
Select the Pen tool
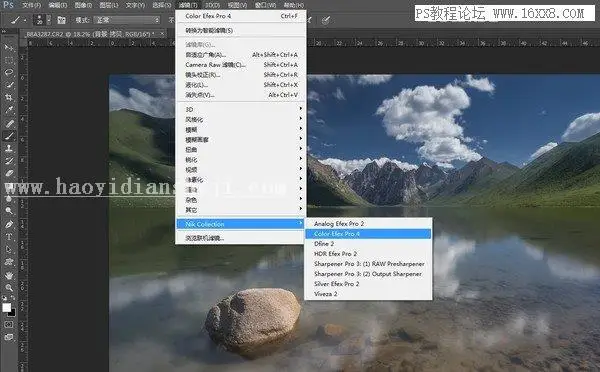(9, 224)
